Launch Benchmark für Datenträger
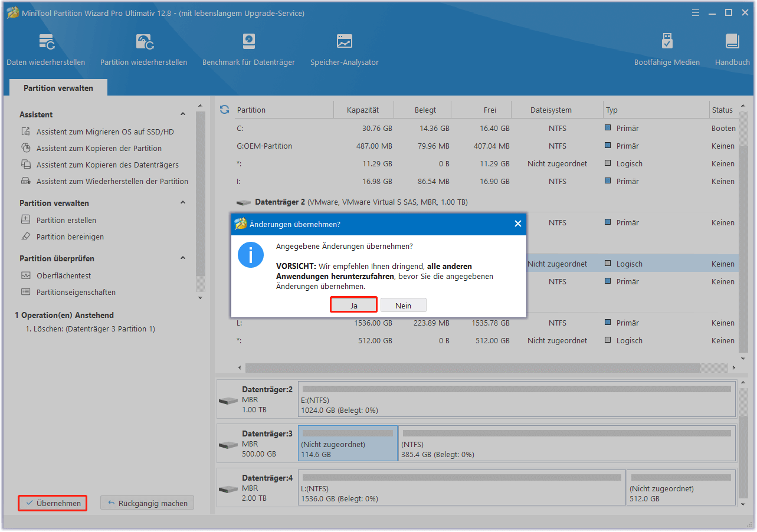757x532 pixels. pos(248,50)
